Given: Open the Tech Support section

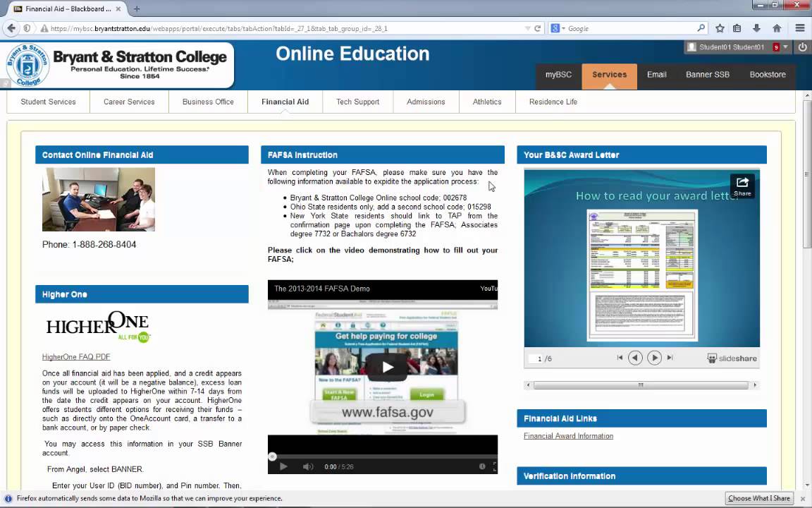Looking at the screenshot, I should coord(358,102).
